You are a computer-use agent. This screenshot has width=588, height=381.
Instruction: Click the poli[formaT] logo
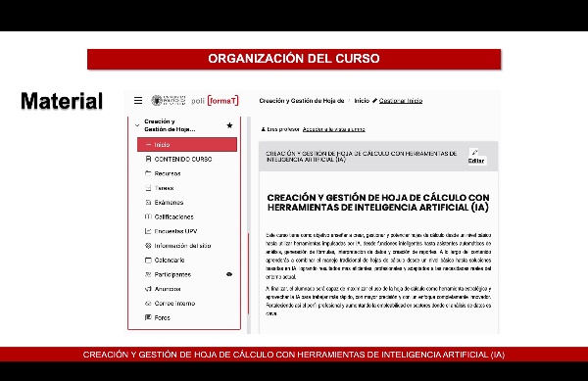215,101
